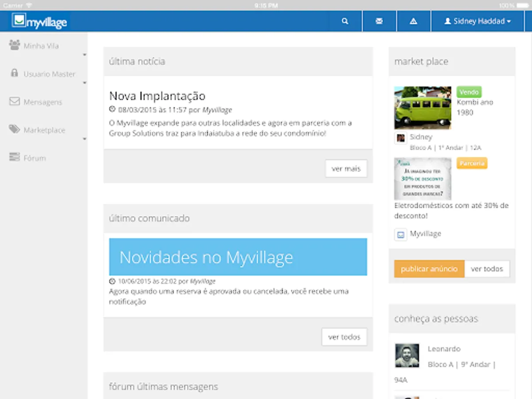Image resolution: width=532 pixels, height=399 pixels.
Task: Open the Marketplace sidebar item
Action: click(43, 130)
